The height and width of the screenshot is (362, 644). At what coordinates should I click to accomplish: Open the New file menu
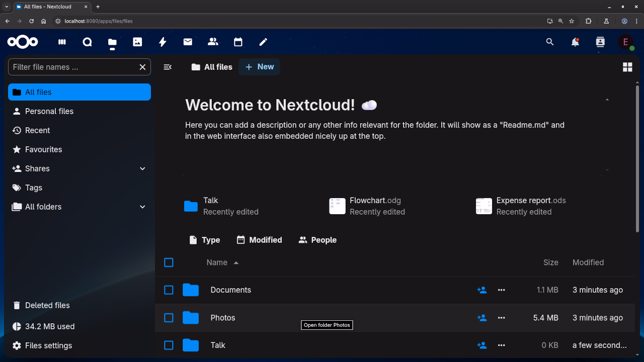pyautogui.click(x=260, y=67)
